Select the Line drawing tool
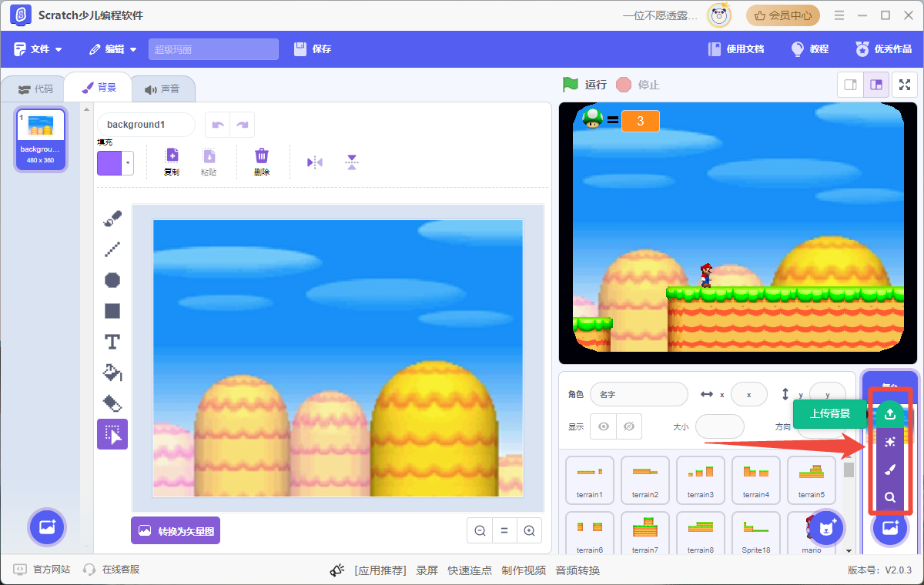The width and height of the screenshot is (924, 585). [112, 249]
